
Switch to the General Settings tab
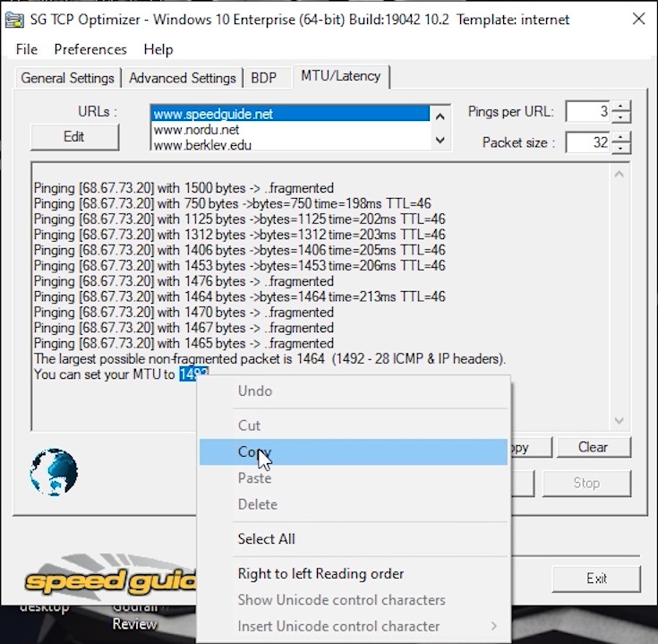(x=67, y=78)
